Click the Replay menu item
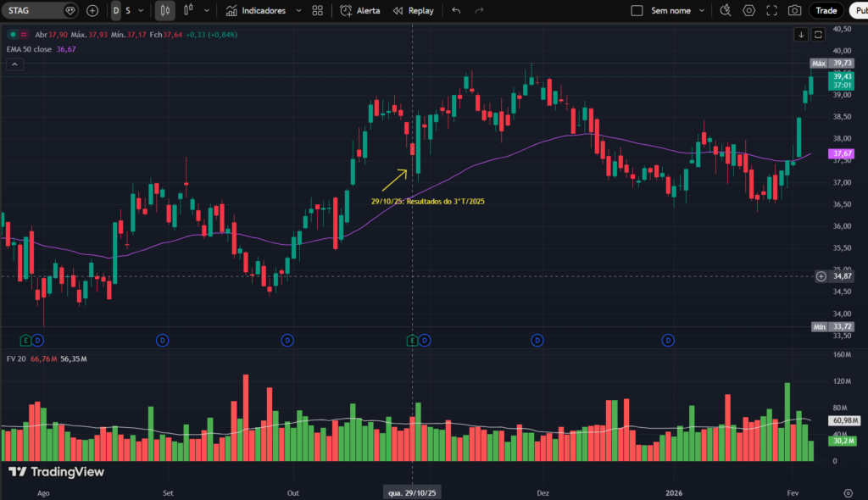868x500 pixels. click(414, 10)
